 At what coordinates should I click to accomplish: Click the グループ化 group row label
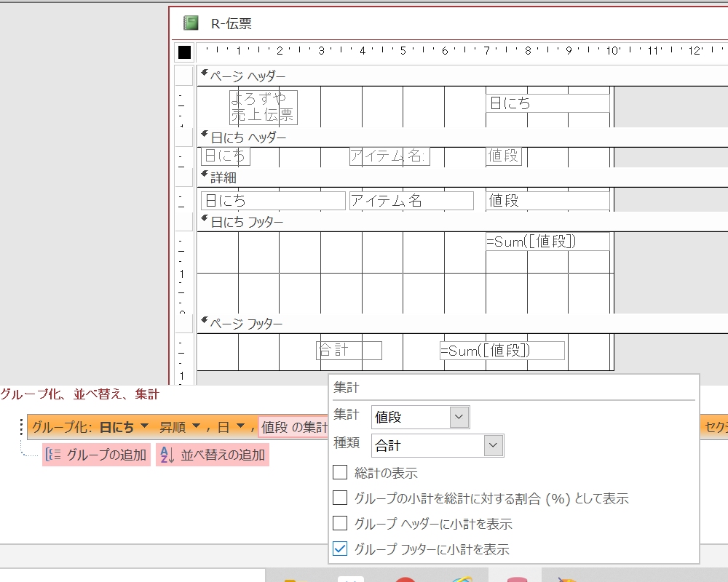pos(61,427)
